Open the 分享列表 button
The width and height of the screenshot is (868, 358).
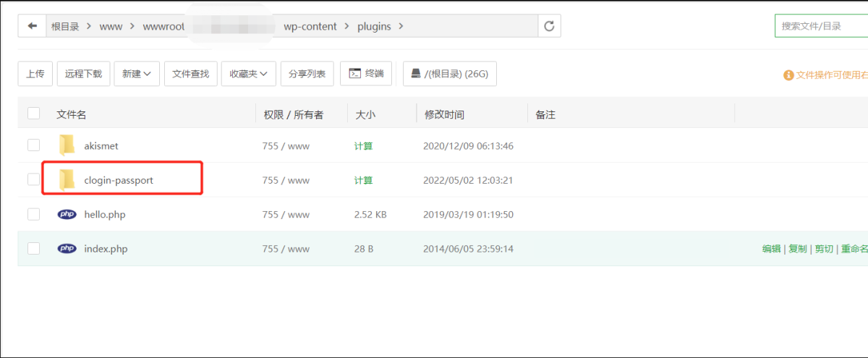coord(307,74)
